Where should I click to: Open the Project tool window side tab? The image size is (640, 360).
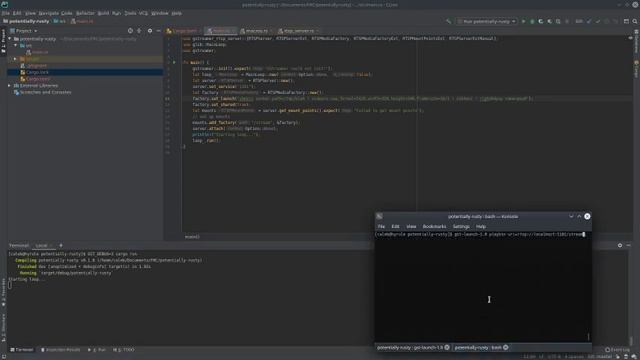coord(3,41)
